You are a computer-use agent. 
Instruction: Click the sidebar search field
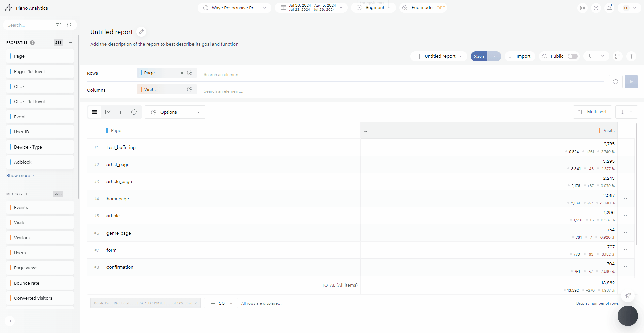pos(30,25)
